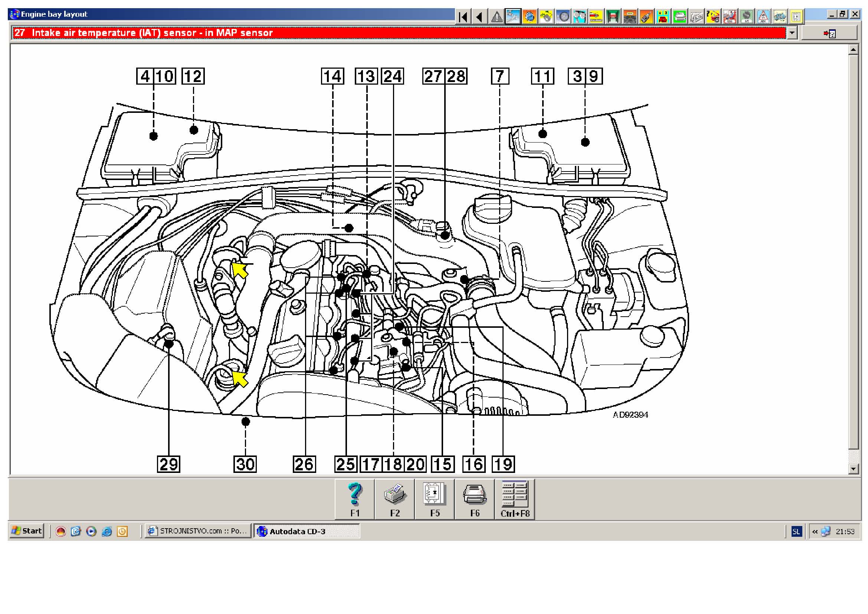This screenshot has height=614, width=868.
Task: Open the Ctrl+F8 list view button
Action: [515, 499]
